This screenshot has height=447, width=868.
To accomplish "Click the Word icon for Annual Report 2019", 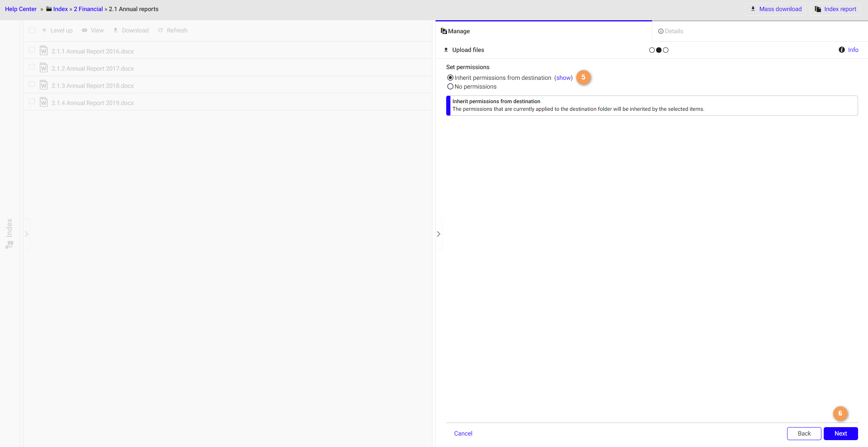I will point(44,102).
